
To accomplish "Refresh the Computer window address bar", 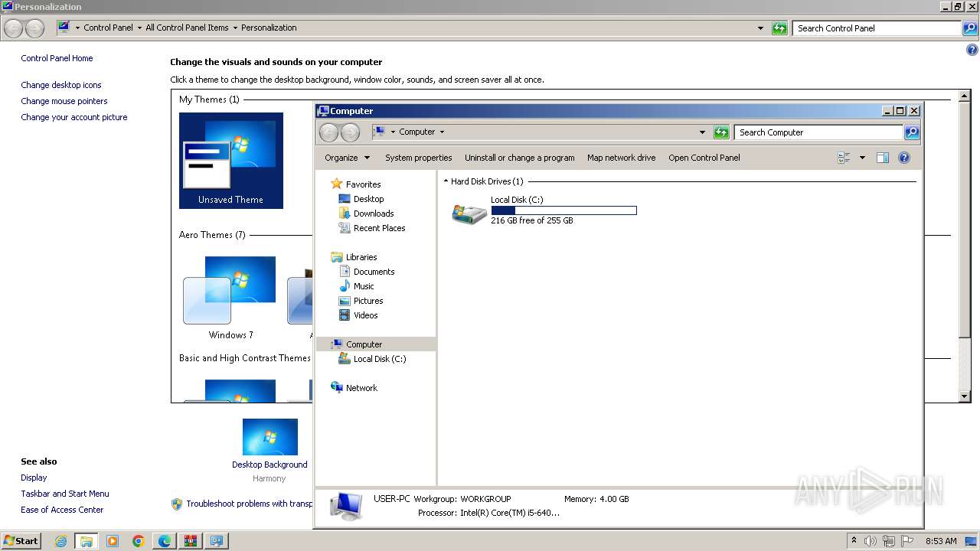I will (721, 132).
